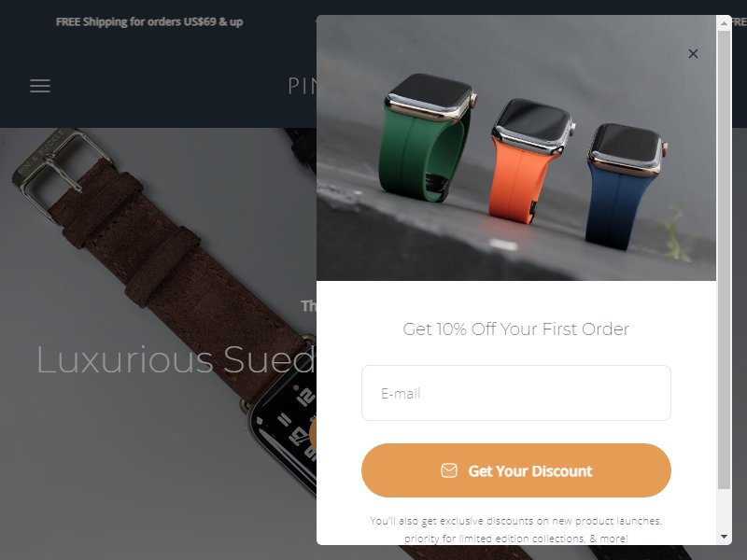Image resolution: width=747 pixels, height=560 pixels.
Task: Click the exclusive discounts fine print text
Action: 516,529
